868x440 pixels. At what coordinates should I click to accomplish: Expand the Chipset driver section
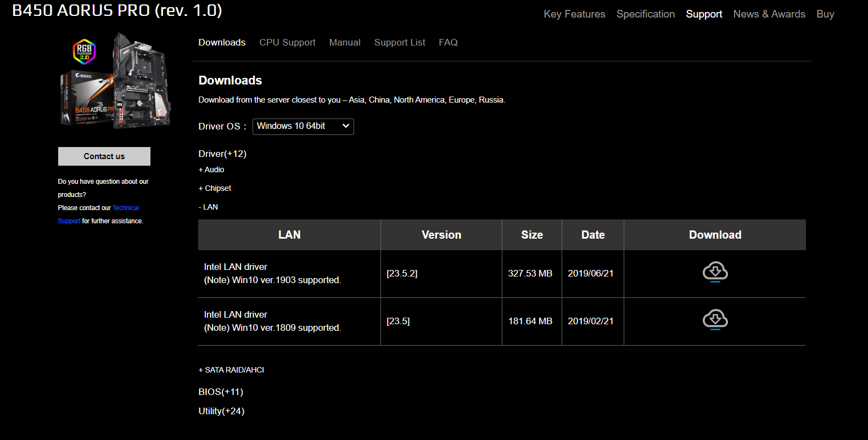215,188
